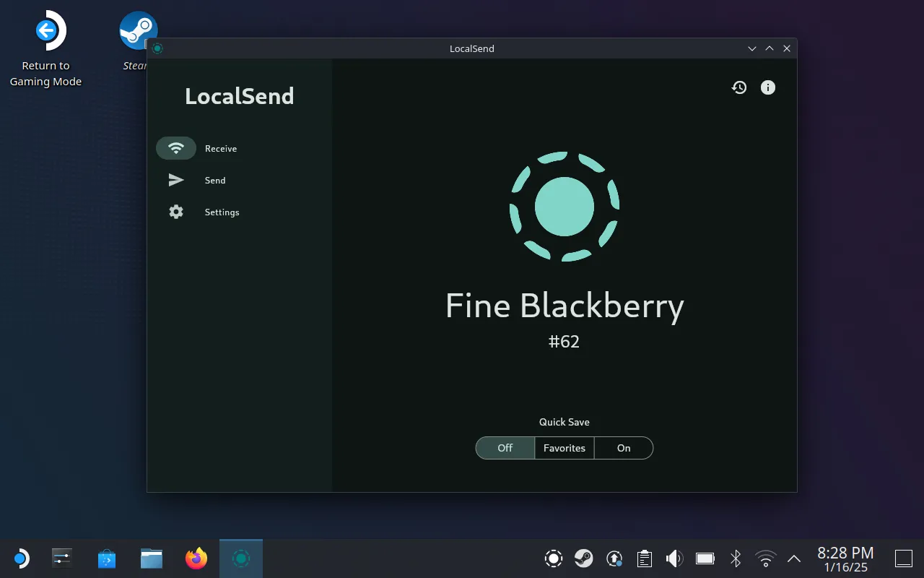Open the Settings gear icon in sidebar
Viewport: 924px width, 578px height.
tap(176, 212)
